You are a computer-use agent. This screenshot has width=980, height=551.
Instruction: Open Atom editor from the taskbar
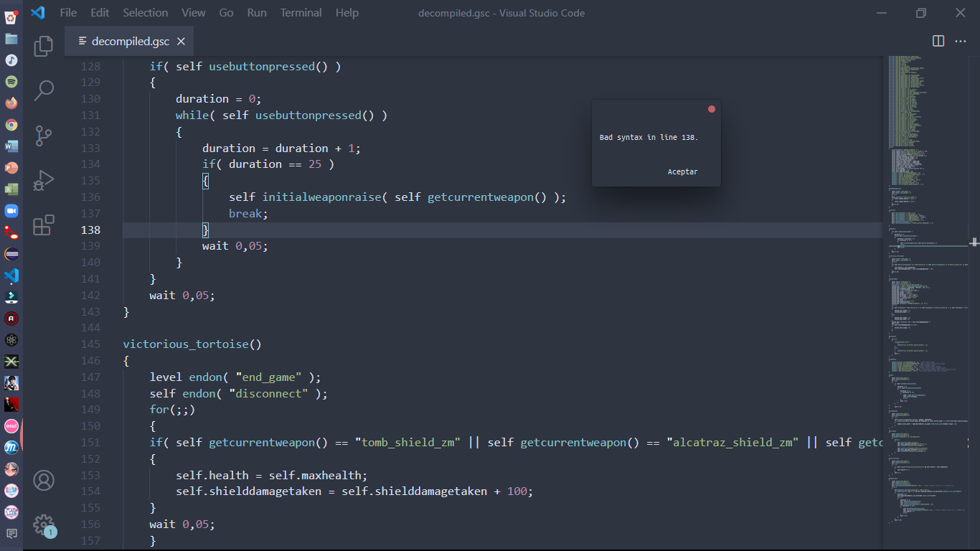pos(11,340)
